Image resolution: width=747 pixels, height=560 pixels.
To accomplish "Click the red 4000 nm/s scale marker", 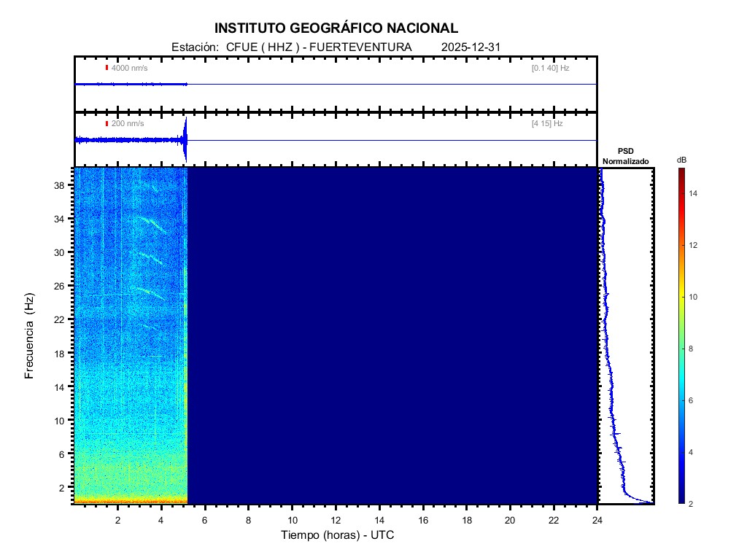I will point(107,68).
